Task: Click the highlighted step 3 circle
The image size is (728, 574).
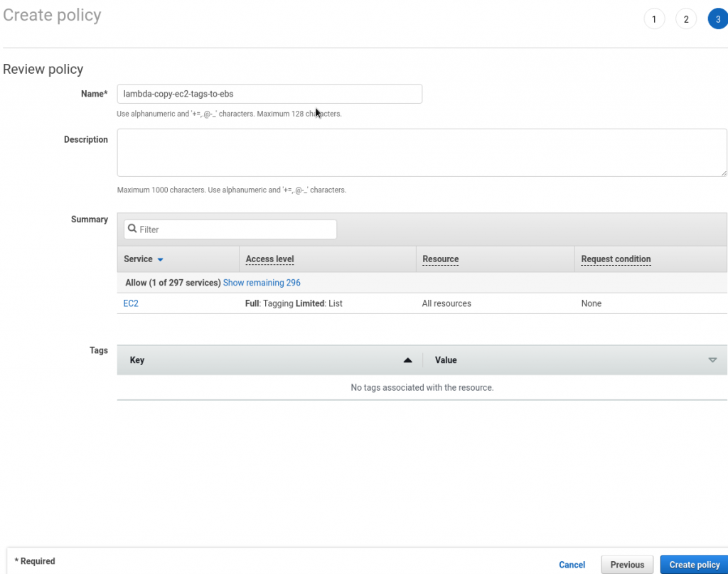Action: point(717,18)
